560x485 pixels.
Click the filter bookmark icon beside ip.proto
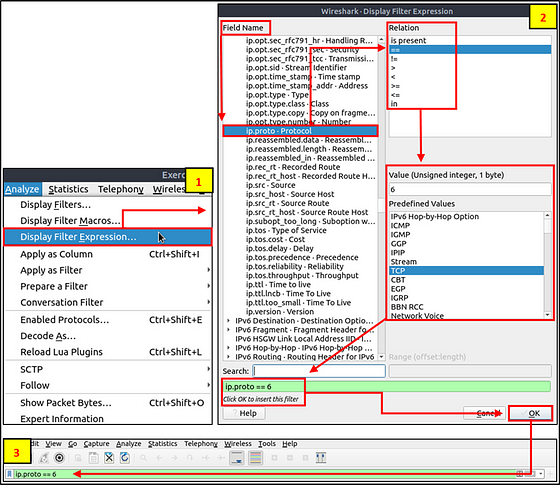pyautogui.click(x=10, y=474)
